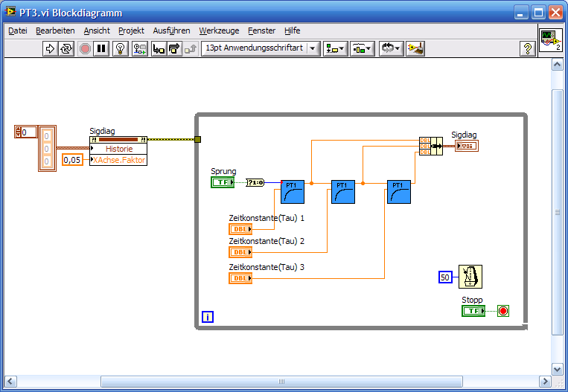The height and width of the screenshot is (392, 568).
Task: Click the loop iteration i terminal
Action: (x=208, y=317)
